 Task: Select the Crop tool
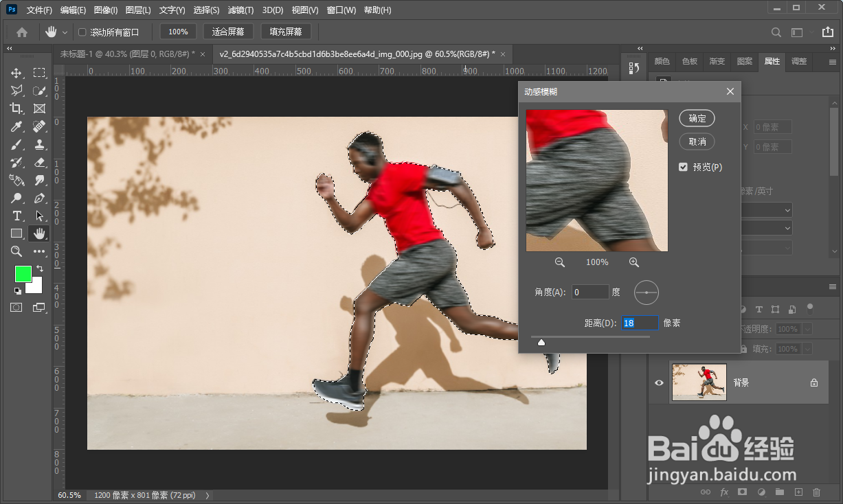16,108
